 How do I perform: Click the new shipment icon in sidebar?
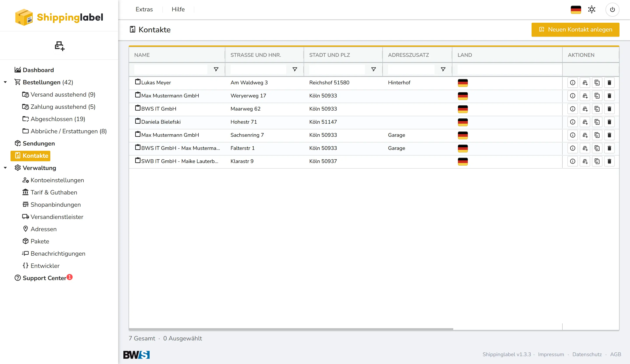[59, 46]
